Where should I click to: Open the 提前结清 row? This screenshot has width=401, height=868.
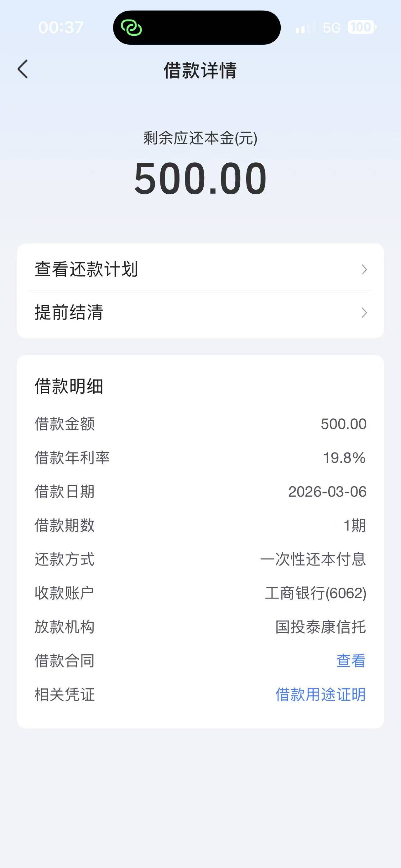[69, 313]
